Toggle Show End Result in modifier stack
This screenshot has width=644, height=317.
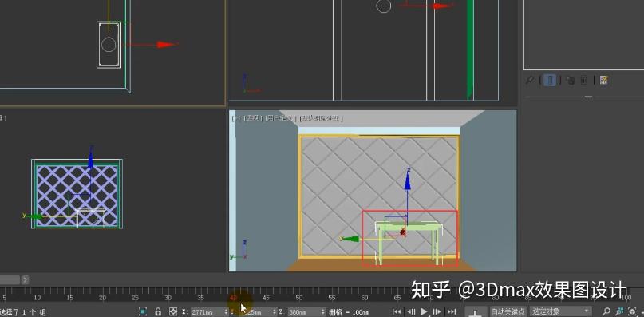551,80
